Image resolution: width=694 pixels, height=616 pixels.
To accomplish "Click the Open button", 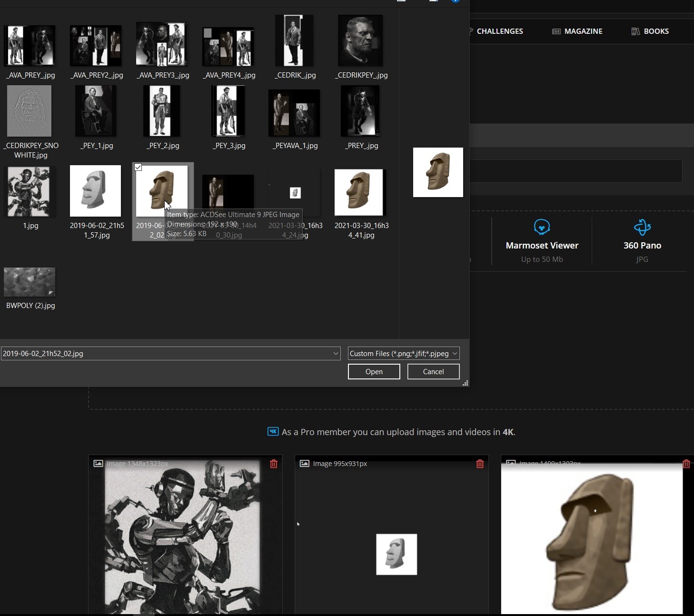I will [374, 372].
